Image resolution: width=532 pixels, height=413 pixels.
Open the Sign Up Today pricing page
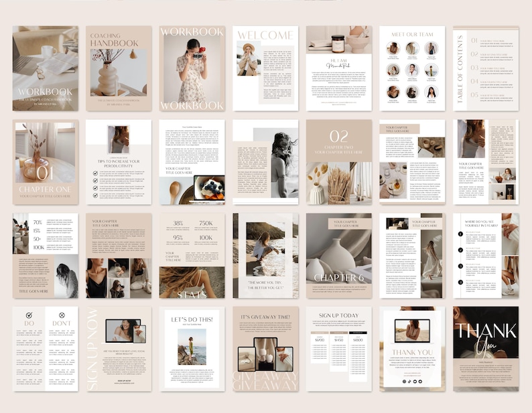click(339, 349)
